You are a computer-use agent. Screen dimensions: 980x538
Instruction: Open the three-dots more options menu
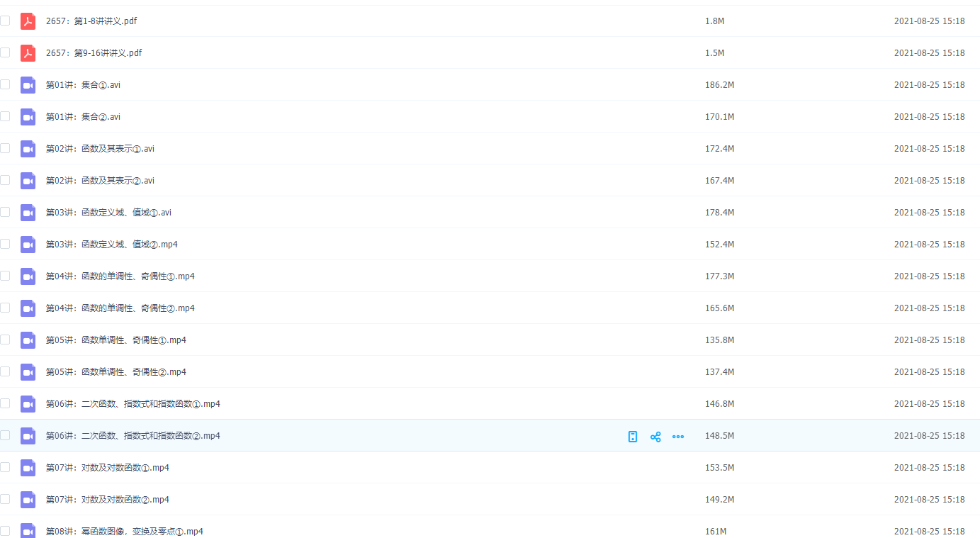pos(678,437)
